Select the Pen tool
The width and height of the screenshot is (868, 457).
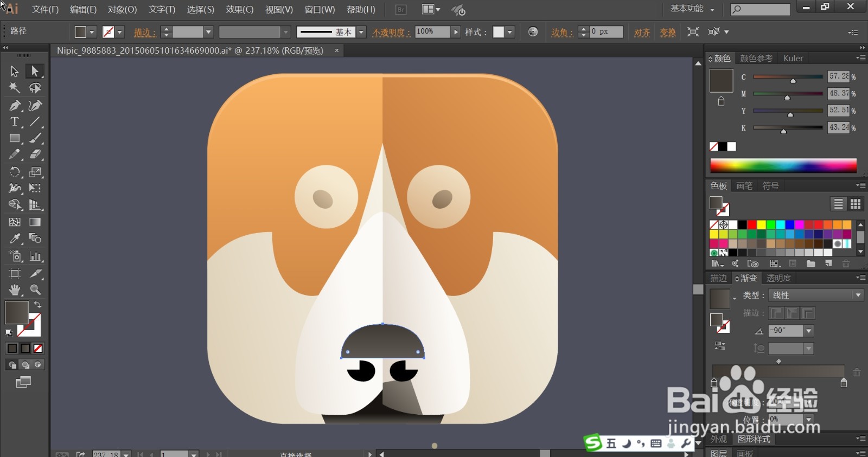coord(15,105)
